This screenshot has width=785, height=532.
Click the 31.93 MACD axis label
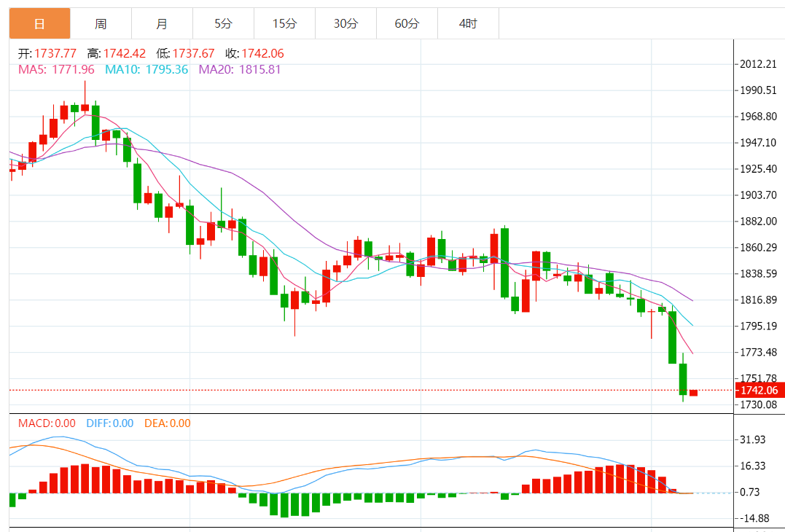coord(752,439)
